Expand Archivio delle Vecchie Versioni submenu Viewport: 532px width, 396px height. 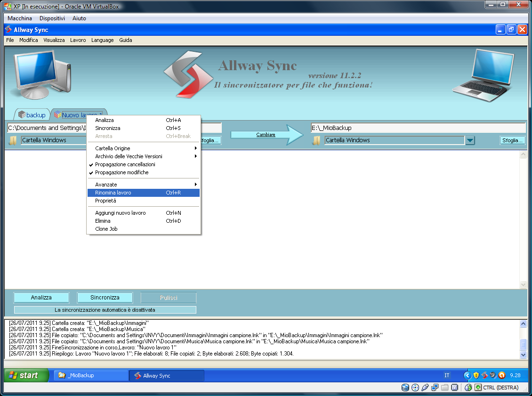point(144,156)
